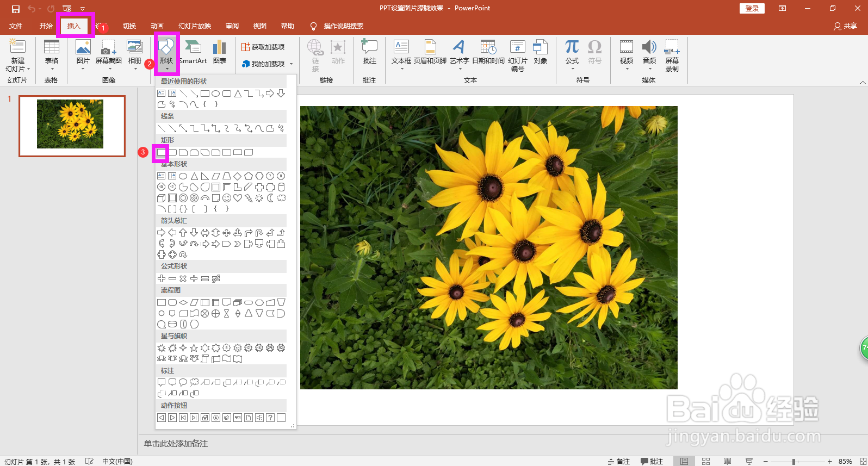The width and height of the screenshot is (868, 466).
Task: Click the zoom in plus button
Action: [829, 461]
